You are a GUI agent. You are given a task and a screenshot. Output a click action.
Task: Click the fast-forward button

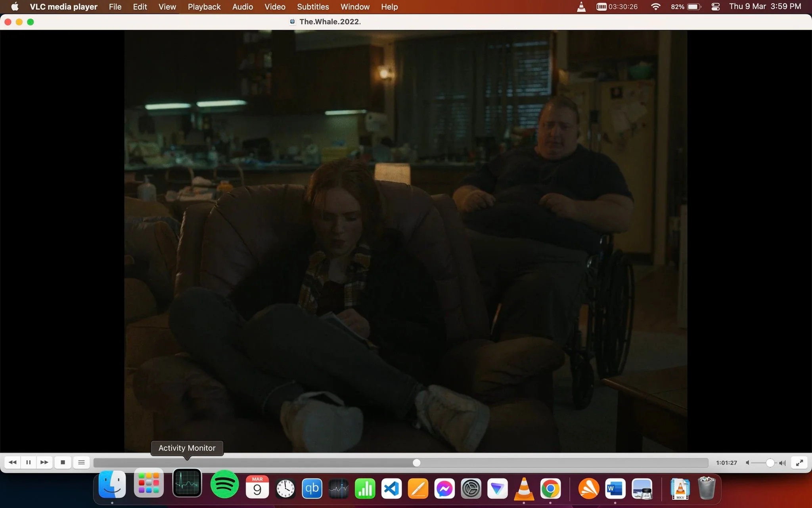(x=44, y=462)
